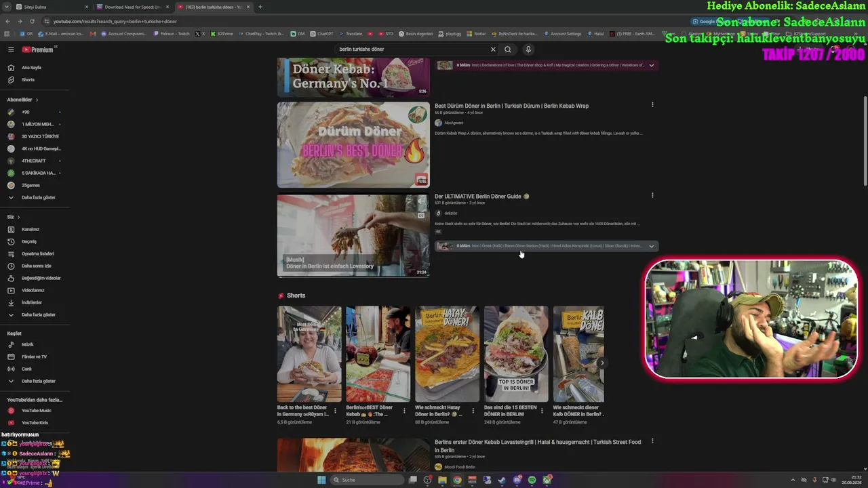
Task: Expand the Siz section header
Action: (14, 217)
